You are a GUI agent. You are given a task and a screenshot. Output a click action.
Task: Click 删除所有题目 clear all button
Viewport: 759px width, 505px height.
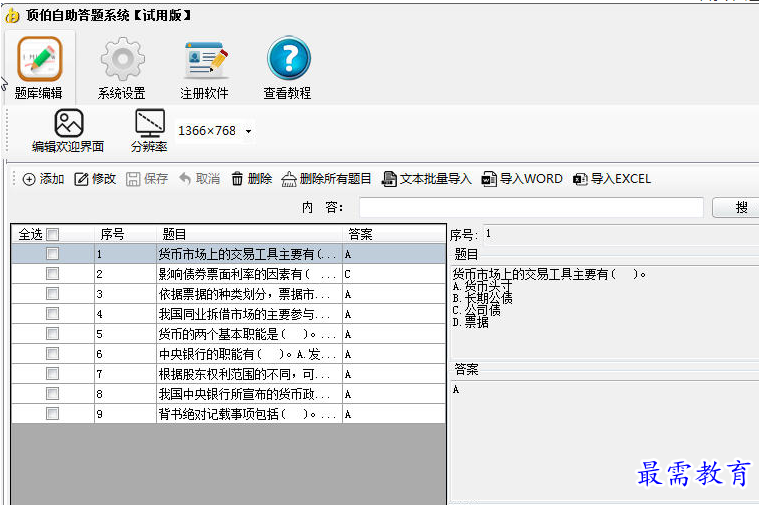[x=326, y=179]
